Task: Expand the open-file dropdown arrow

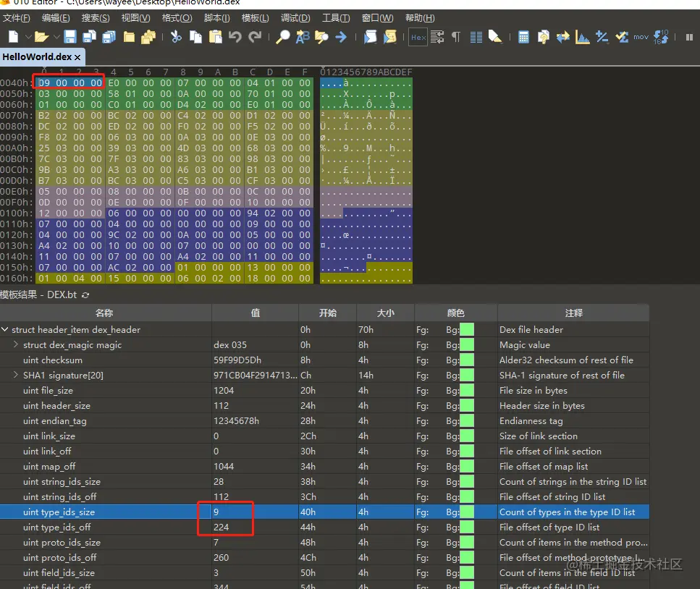Action: pyautogui.click(x=56, y=37)
